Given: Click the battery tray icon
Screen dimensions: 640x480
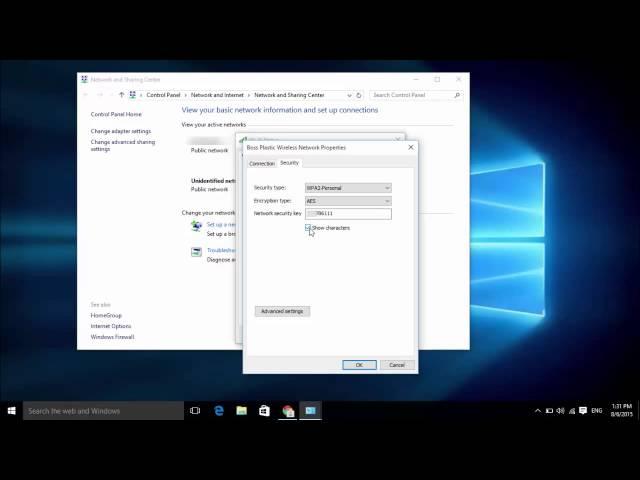Looking at the screenshot, I should pyautogui.click(x=549, y=411).
